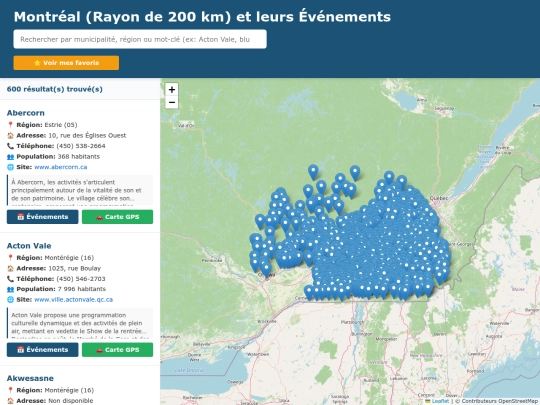
Task: Click Acton Vale address 1025, rue Boulay
Action: [x=75, y=268]
